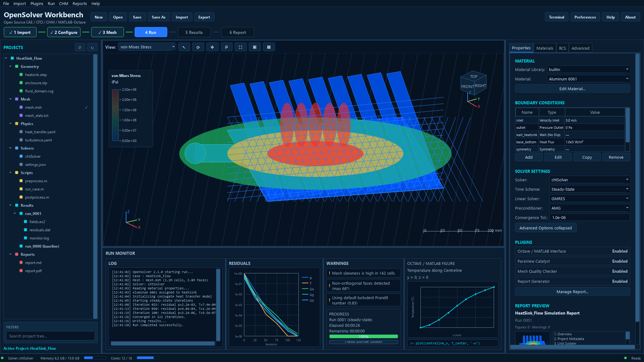
Task: Click the framed square view icon
Action: (x=255, y=47)
